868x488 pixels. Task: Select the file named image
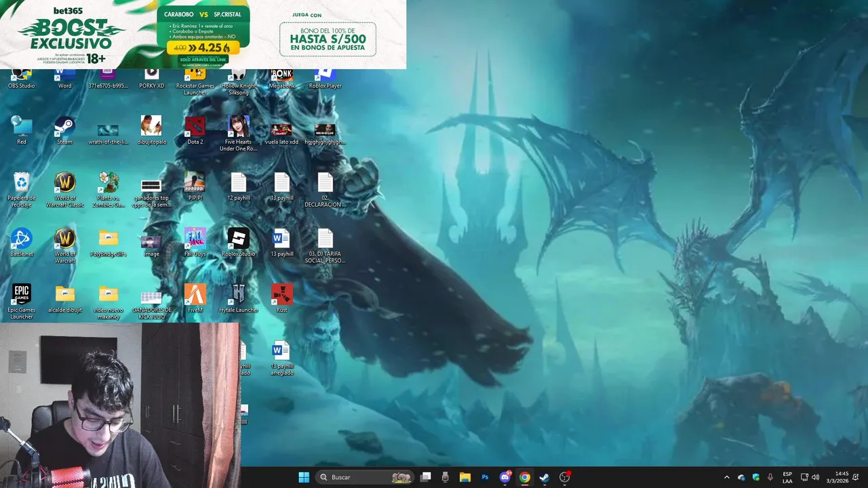[151, 246]
